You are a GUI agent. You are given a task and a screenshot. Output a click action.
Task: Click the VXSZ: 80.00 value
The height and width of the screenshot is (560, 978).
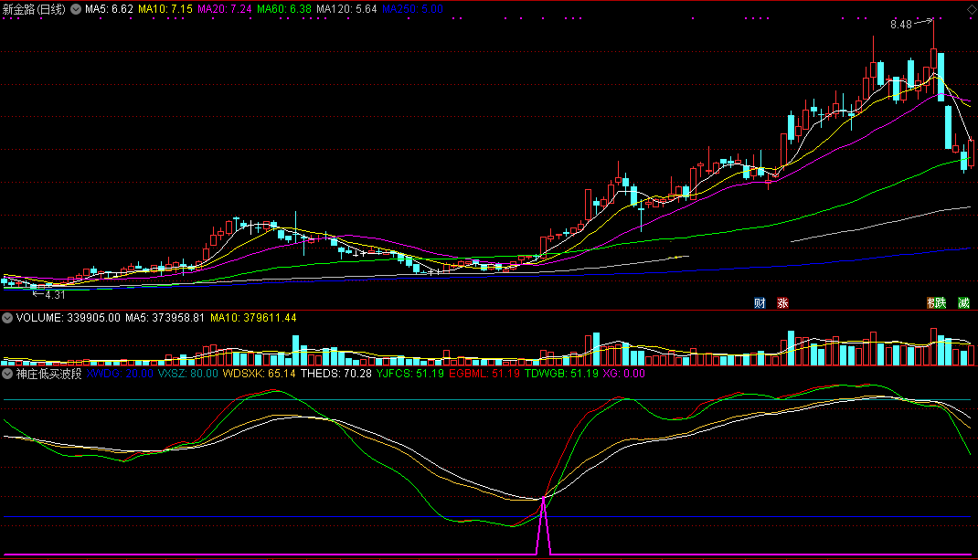pos(187,374)
